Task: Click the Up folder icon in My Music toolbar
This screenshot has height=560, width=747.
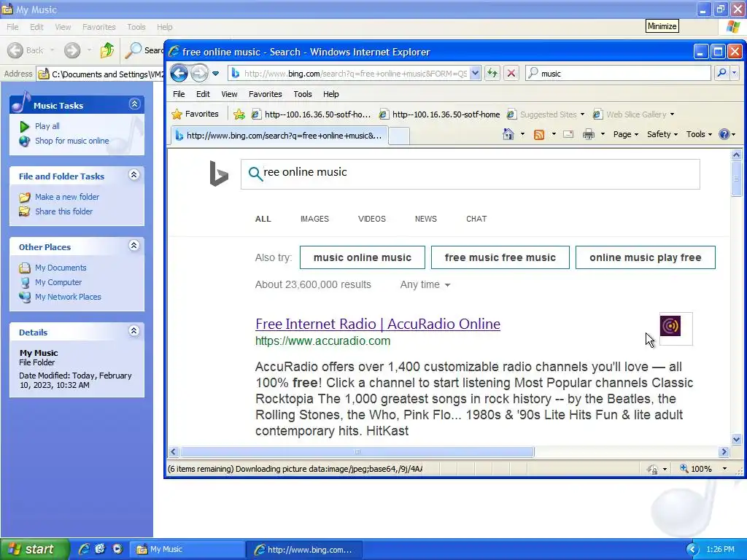Action: tap(107, 50)
